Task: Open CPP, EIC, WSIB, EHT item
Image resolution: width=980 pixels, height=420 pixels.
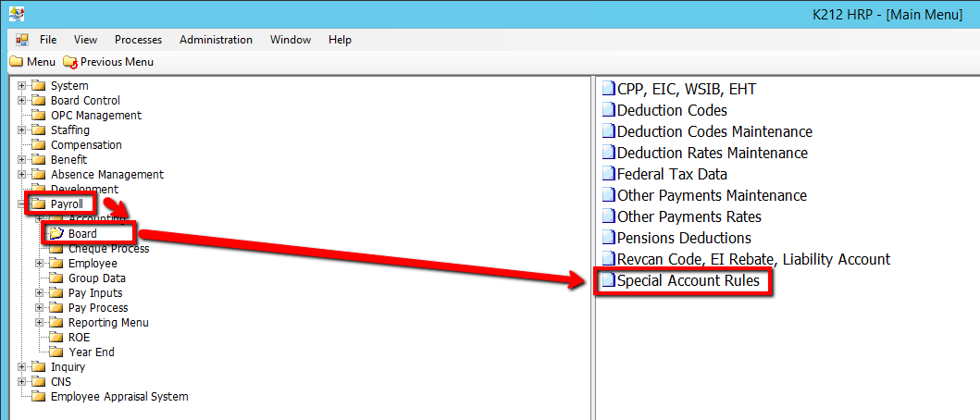Action: tap(680, 89)
